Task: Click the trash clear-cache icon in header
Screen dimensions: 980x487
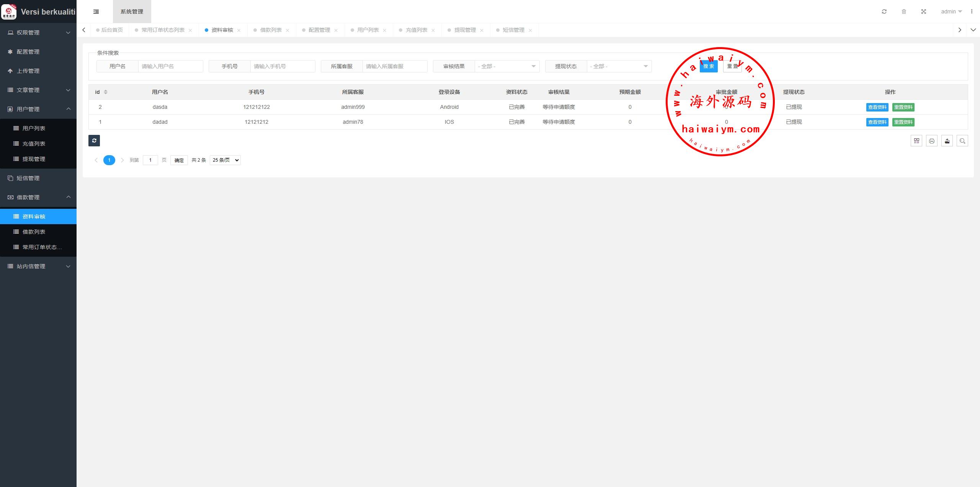Action: (904, 11)
